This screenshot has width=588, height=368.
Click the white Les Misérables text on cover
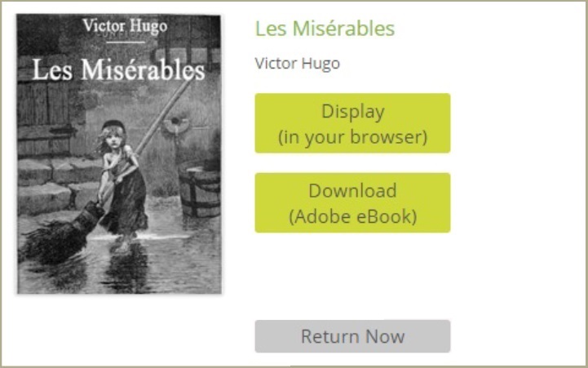(x=118, y=70)
